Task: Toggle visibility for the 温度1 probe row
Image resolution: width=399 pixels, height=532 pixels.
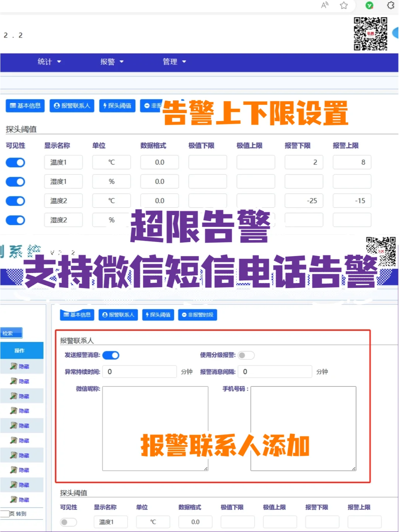Action: pyautogui.click(x=15, y=162)
